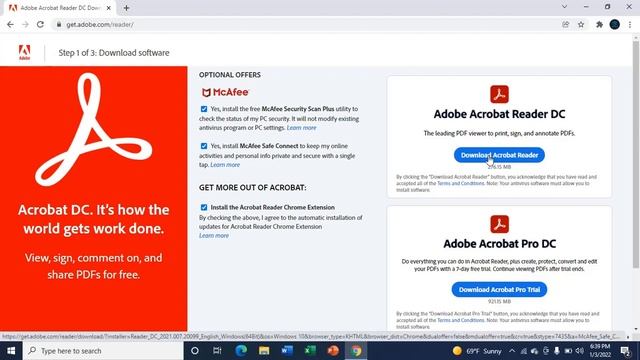
Task: Show hidden system tray icons
Action: [x=512, y=351]
